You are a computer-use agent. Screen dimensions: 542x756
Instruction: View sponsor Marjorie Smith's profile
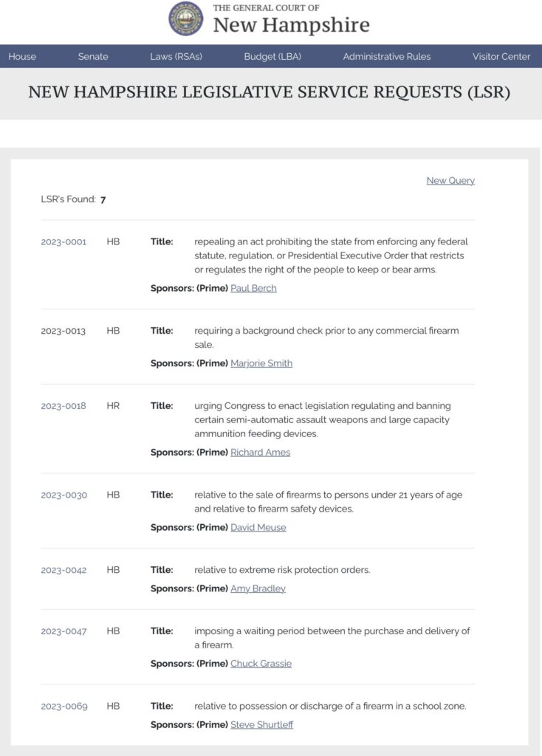coord(261,362)
